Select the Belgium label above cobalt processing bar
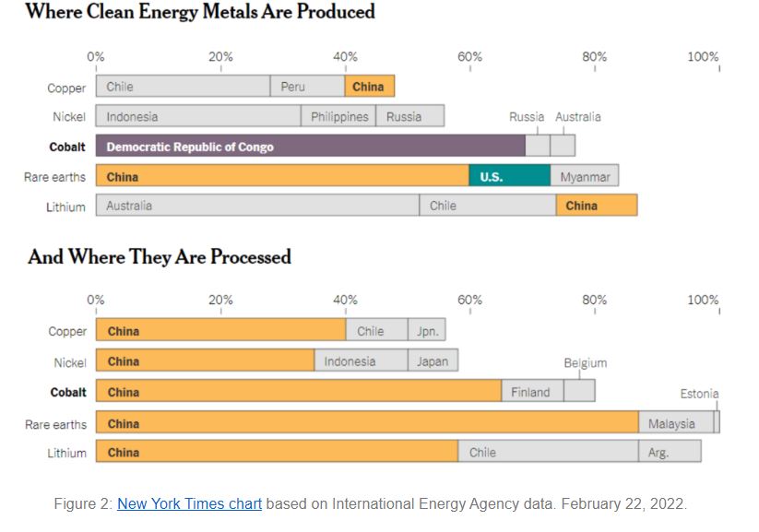This screenshot has height=532, width=759. pos(586,363)
